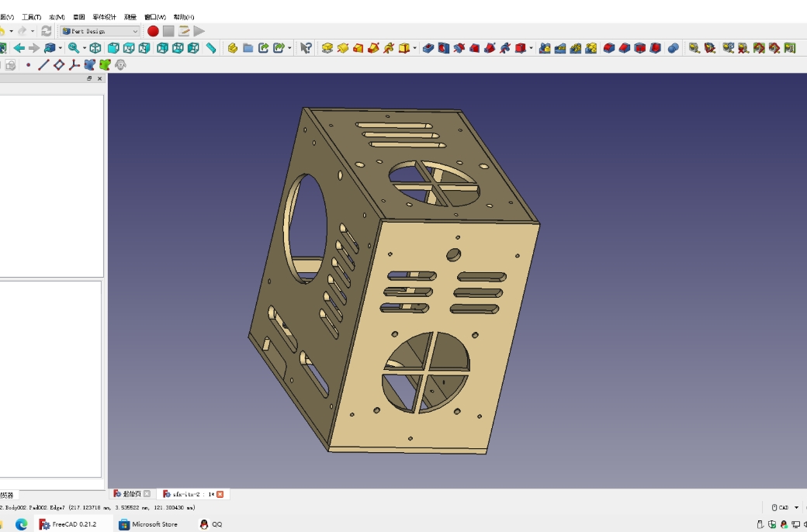Create a datum point with red dot icon

(29, 65)
